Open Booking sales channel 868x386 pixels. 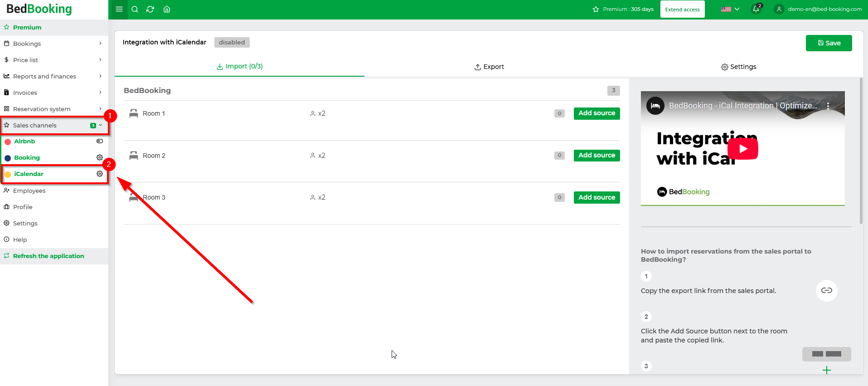tap(27, 157)
